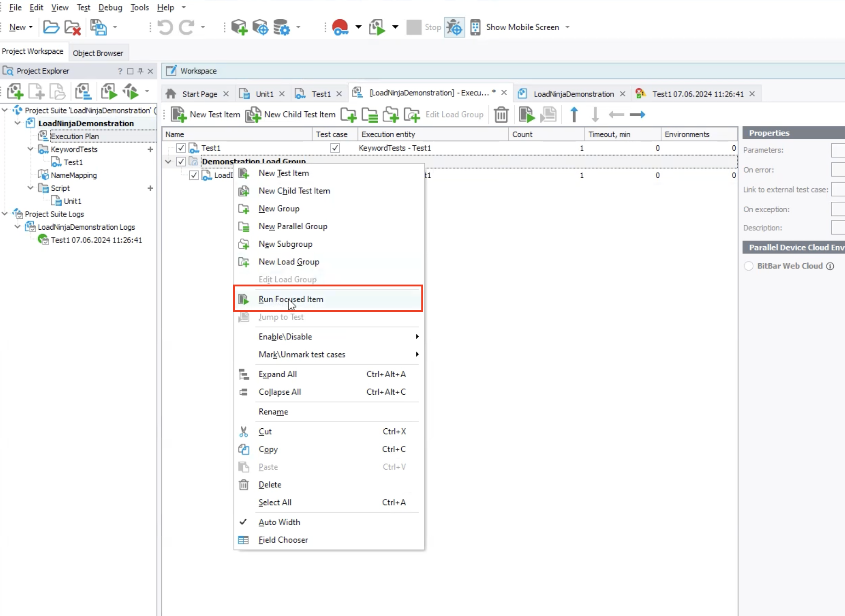Image resolution: width=845 pixels, height=616 pixels.
Task: Switch to the Object Browser tab
Action: 98,53
